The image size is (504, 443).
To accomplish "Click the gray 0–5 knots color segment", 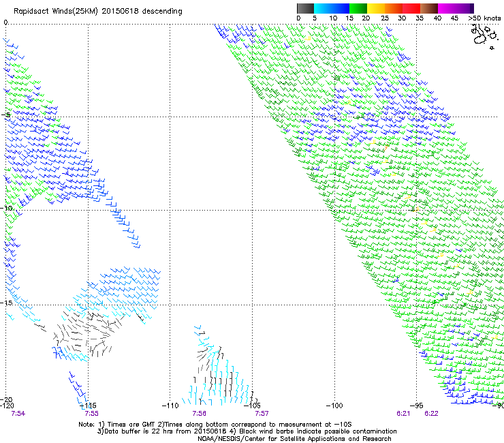I will click(305, 8).
